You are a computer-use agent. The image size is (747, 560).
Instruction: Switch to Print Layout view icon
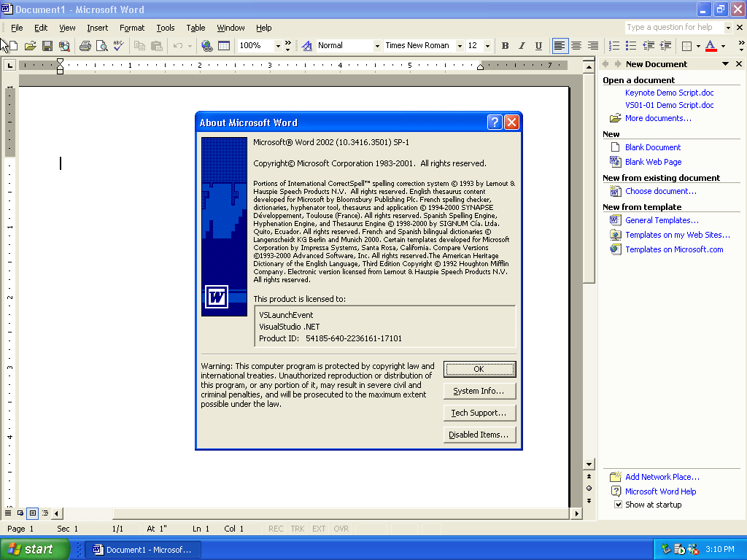click(x=32, y=513)
